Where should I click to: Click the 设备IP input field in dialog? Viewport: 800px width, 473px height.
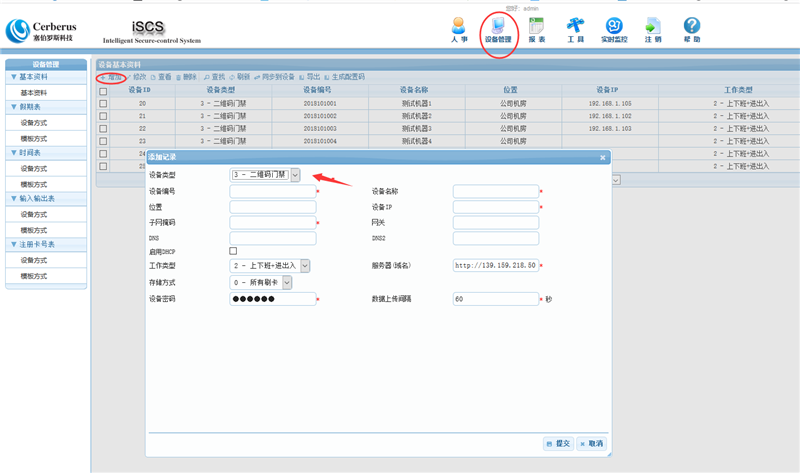(x=495, y=207)
